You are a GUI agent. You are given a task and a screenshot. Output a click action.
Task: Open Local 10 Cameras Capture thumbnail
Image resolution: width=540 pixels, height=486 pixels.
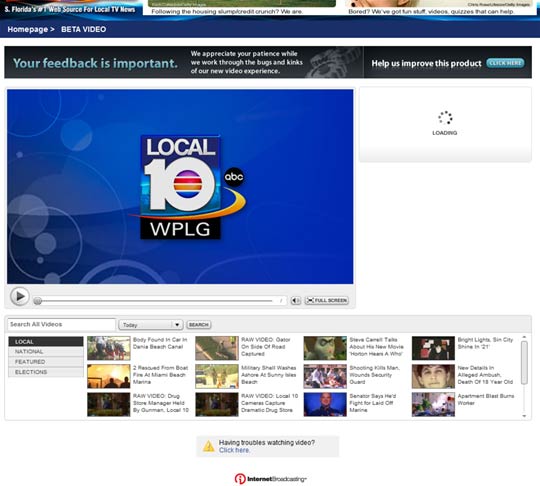pyautogui.click(x=217, y=405)
